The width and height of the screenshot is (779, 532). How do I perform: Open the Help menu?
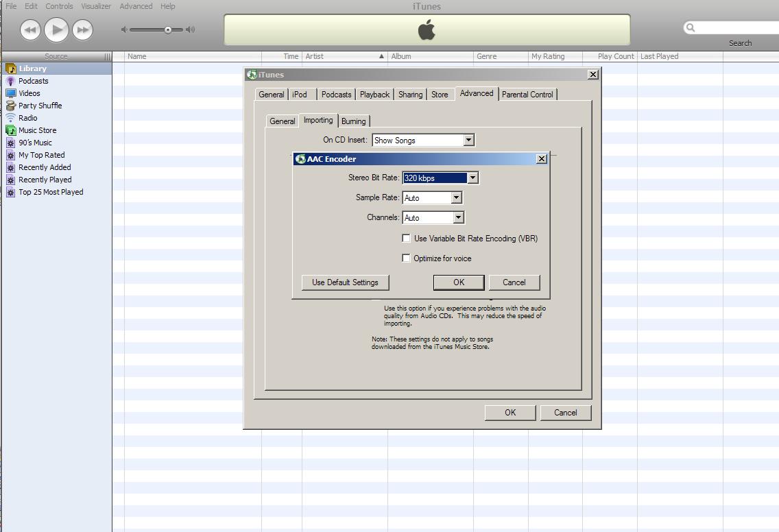pyautogui.click(x=167, y=6)
